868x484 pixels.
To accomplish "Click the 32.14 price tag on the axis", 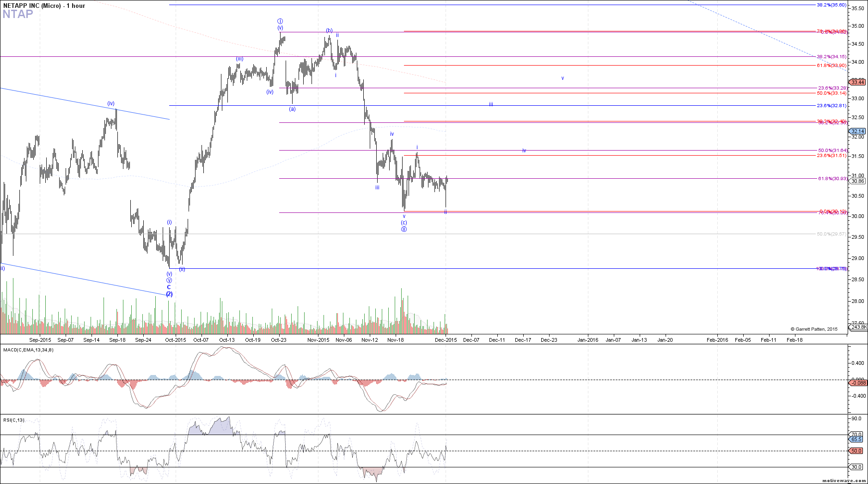I will click(858, 131).
